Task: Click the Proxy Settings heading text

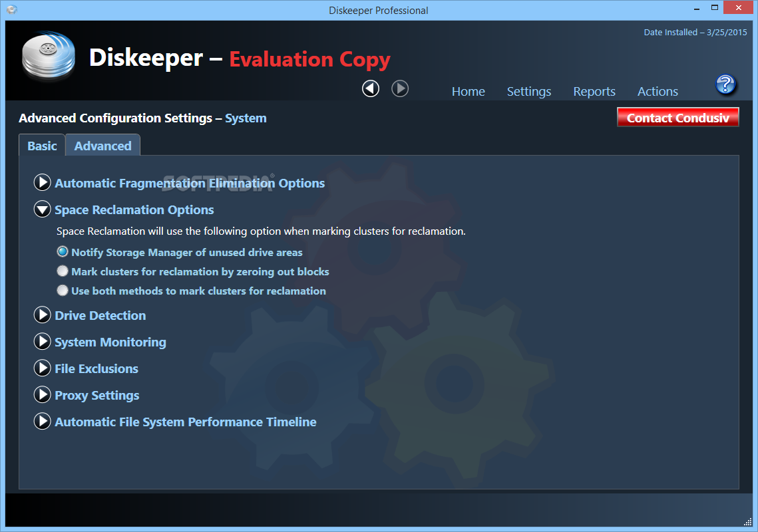Action: (x=96, y=395)
